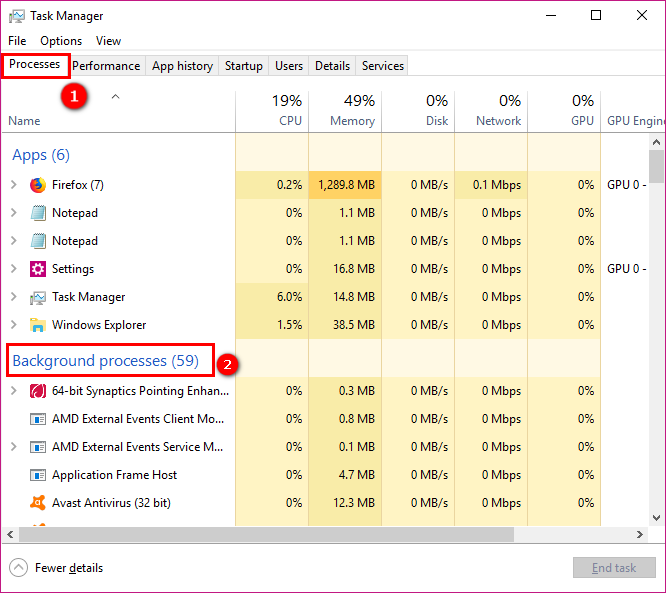Open the File menu
The image size is (666, 593).
17,41
